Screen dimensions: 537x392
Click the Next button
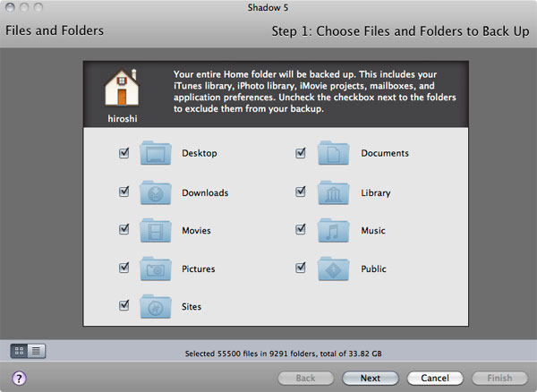click(x=371, y=378)
